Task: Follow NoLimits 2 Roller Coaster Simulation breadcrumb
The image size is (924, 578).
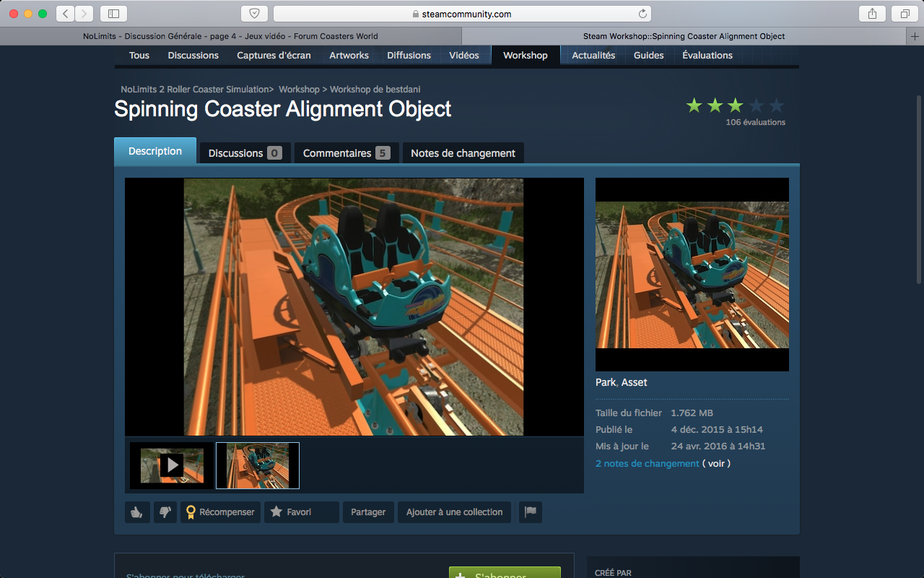Action: coord(195,90)
